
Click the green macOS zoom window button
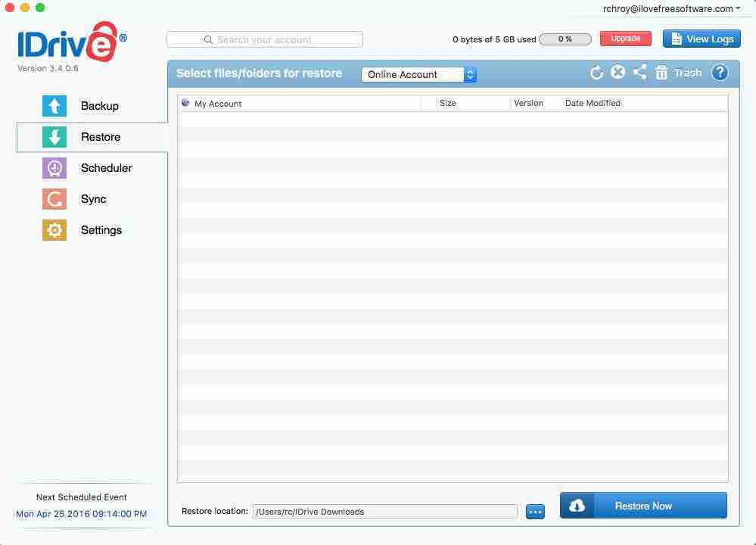pos(41,8)
